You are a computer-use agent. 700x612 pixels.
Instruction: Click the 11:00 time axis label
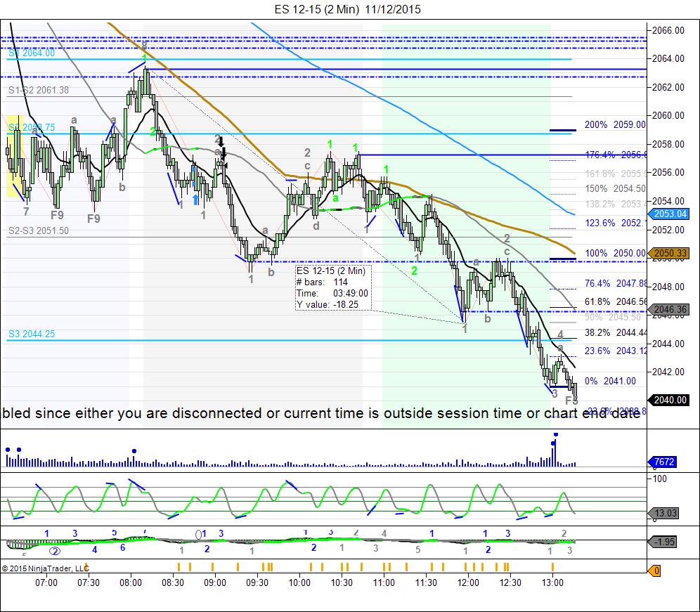(x=384, y=582)
